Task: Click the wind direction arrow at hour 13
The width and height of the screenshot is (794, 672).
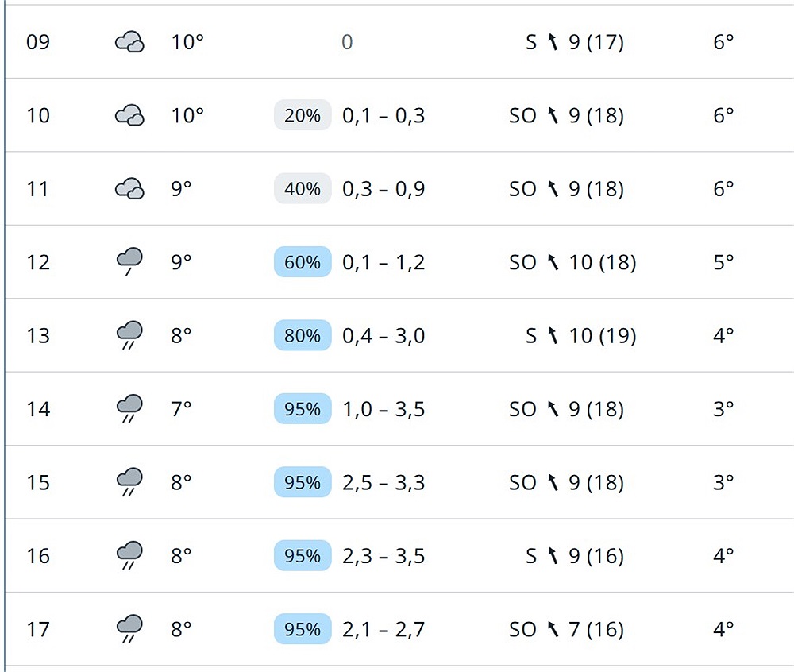Action: [553, 336]
